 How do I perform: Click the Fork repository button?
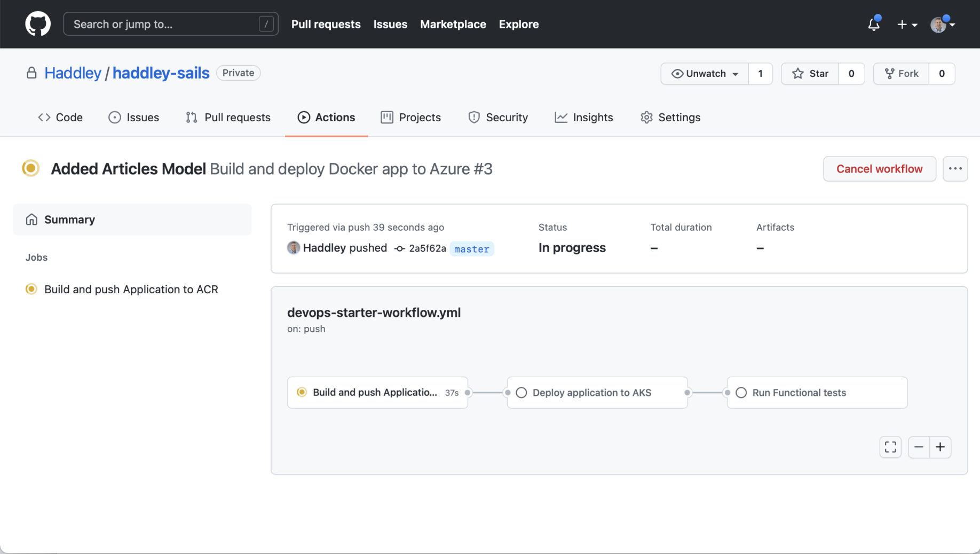[902, 74]
